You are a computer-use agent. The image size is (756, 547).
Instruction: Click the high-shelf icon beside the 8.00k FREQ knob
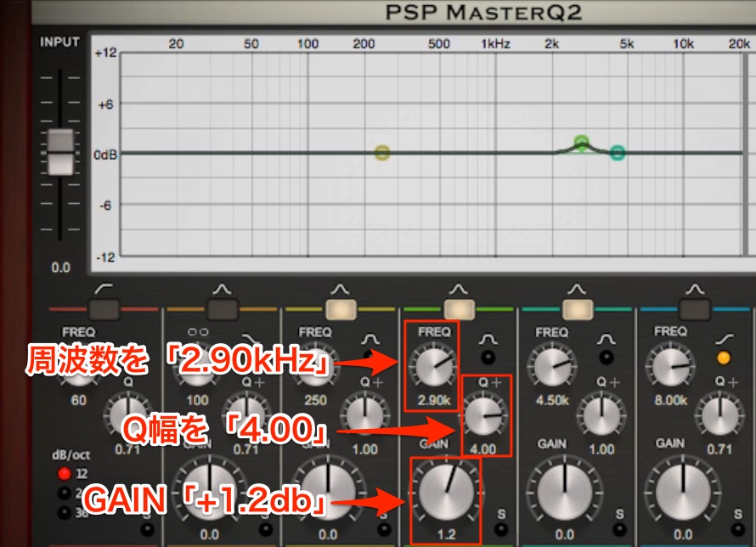[725, 339]
